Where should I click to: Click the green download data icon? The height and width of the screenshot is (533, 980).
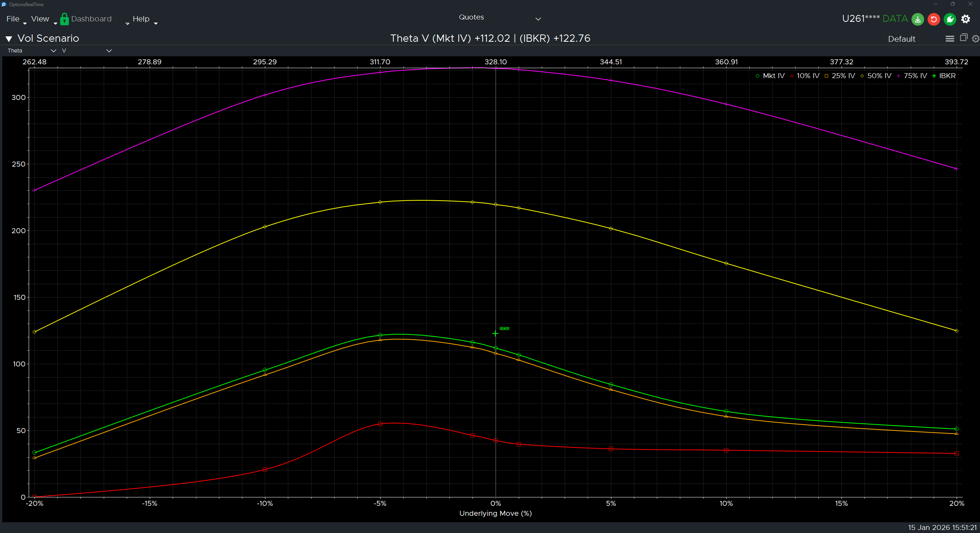[x=918, y=19]
